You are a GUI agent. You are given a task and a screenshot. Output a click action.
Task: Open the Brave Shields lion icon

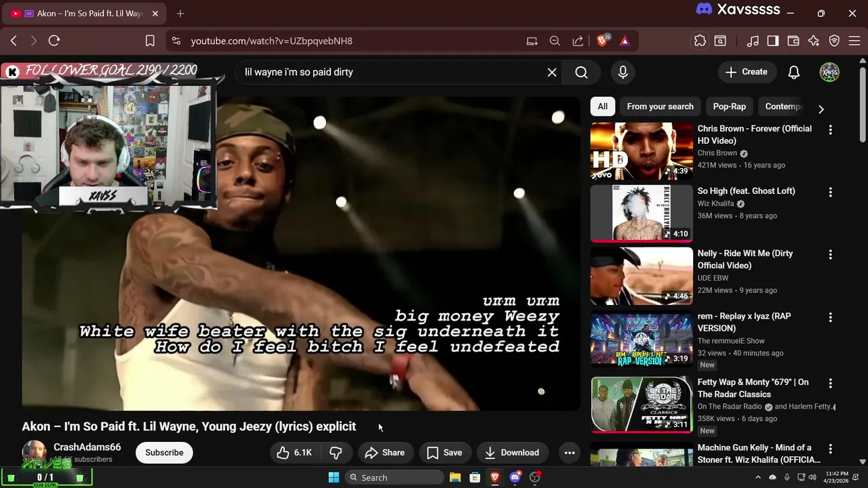coord(603,41)
